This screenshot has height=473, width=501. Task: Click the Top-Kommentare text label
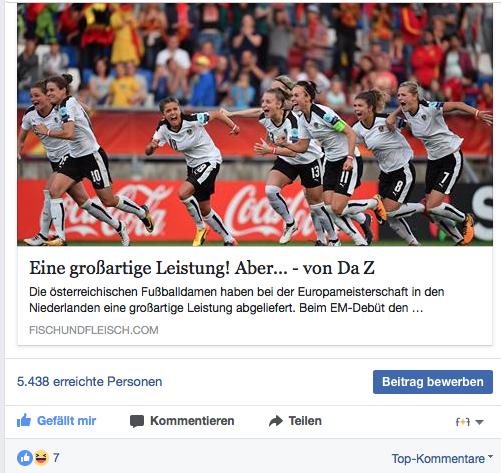[438, 459]
